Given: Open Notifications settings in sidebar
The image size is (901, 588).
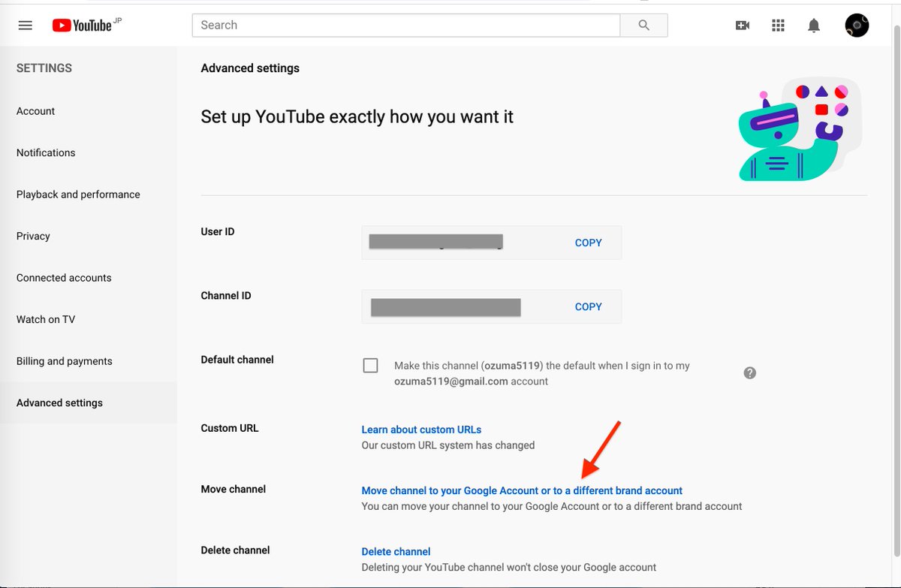Looking at the screenshot, I should click(x=46, y=152).
